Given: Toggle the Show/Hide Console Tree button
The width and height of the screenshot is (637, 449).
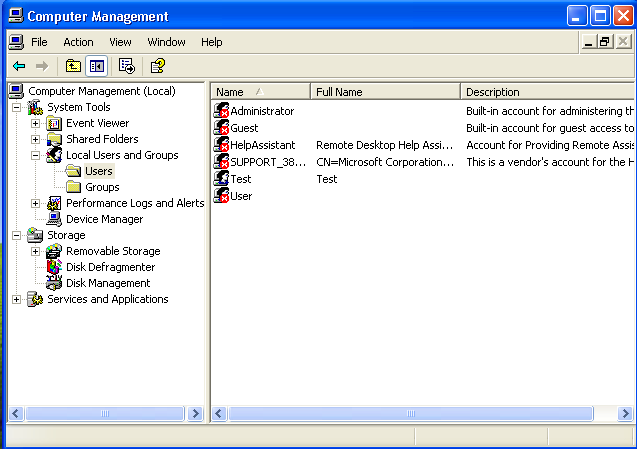Looking at the screenshot, I should [97, 66].
